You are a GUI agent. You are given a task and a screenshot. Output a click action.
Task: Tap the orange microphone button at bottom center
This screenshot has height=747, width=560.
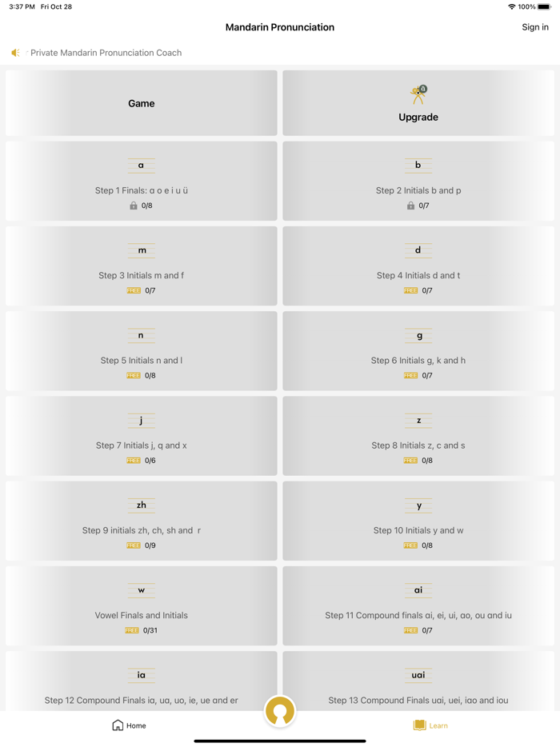(280, 710)
